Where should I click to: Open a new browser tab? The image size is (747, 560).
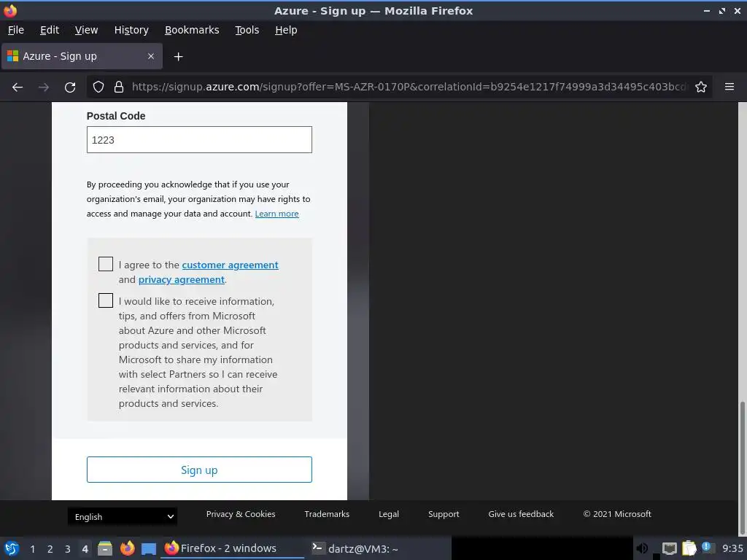tap(178, 57)
